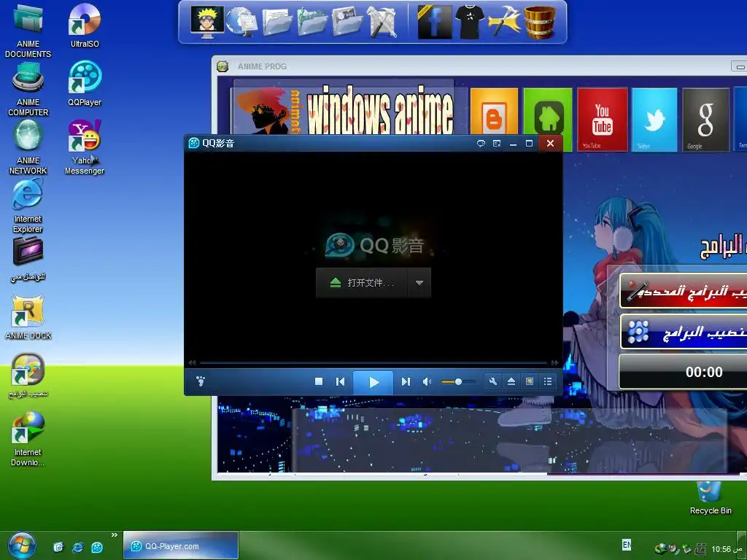Viewport: 747px width, 560px height.
Task: Click the mini-mode icon in the QQ Player title bar
Action: coord(497,144)
